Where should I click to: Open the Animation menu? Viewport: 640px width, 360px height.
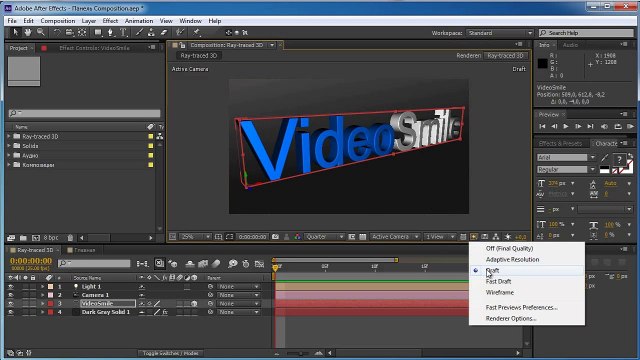click(x=139, y=21)
